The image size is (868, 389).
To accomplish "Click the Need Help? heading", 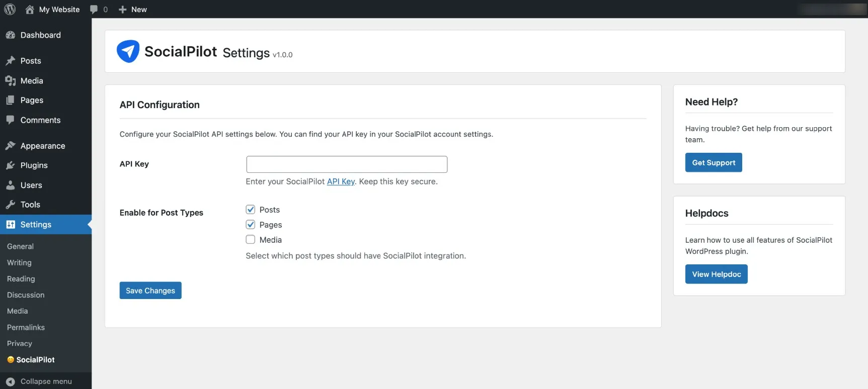I will tap(712, 102).
